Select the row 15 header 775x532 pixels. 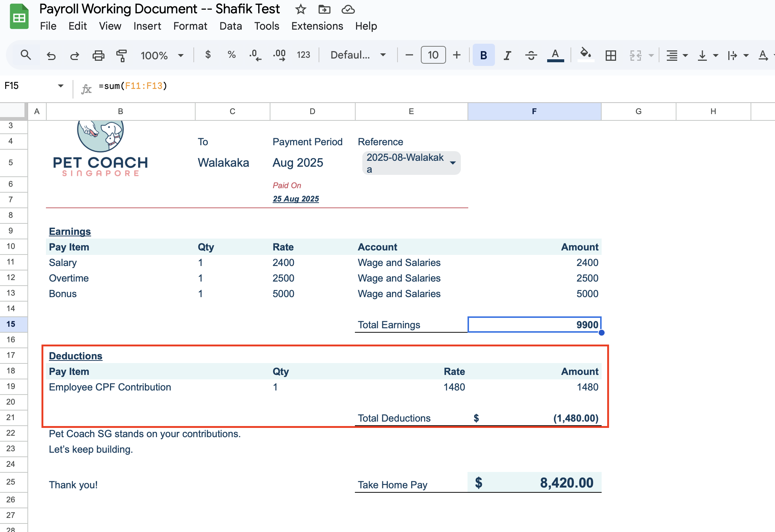14,324
